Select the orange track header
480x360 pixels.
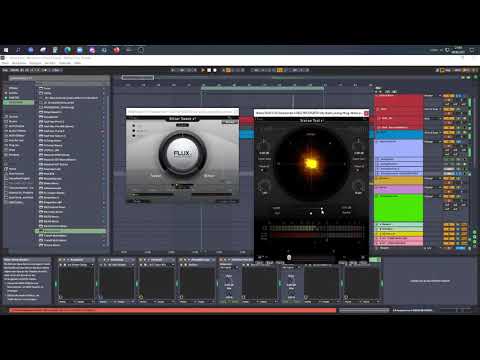(x=399, y=180)
